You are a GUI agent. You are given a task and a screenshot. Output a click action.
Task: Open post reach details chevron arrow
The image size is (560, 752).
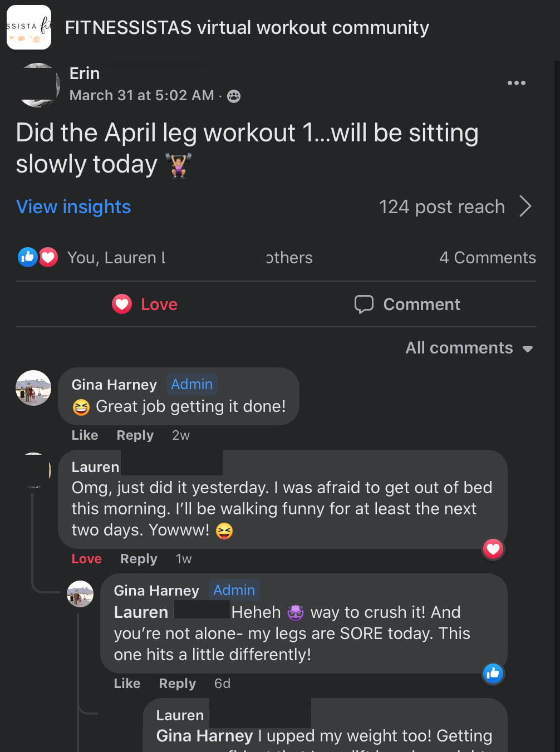coord(525,207)
